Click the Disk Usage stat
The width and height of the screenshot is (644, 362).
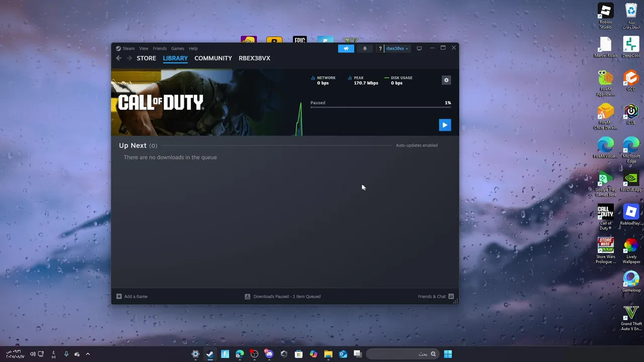(x=398, y=80)
